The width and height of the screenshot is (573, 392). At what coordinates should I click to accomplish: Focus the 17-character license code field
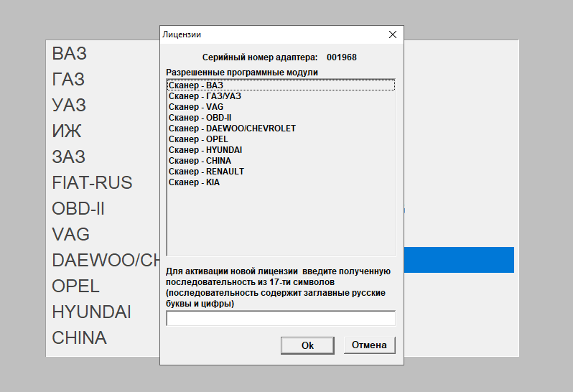281,318
